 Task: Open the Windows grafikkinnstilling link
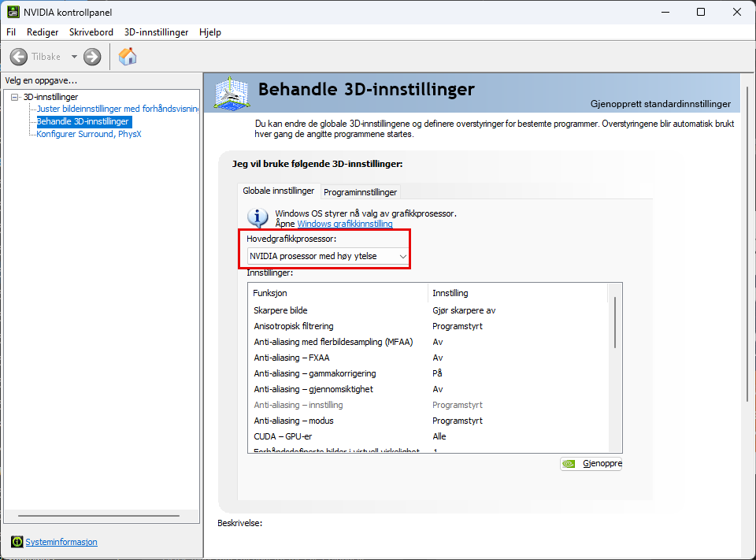[344, 224]
